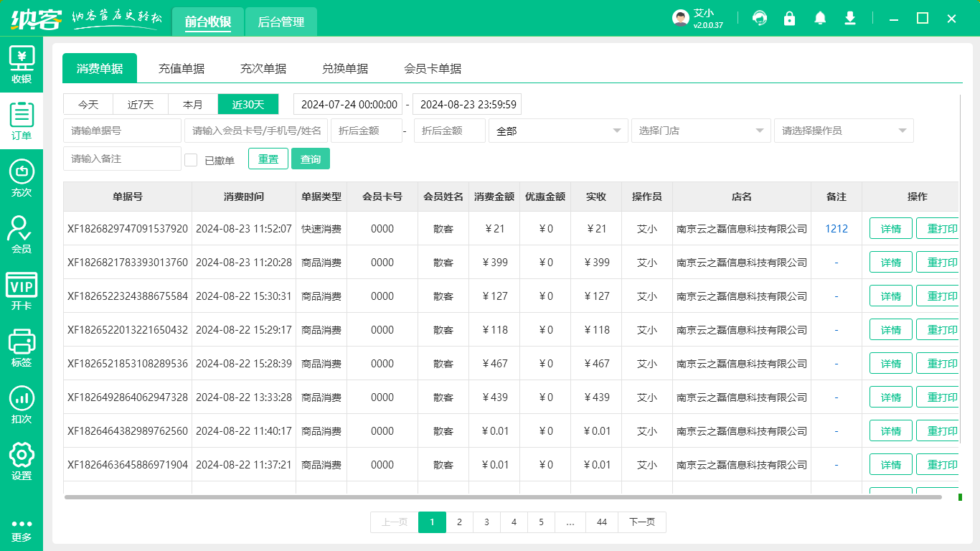The image size is (980, 551).
Task: Select the 充值单据 tab
Action: click(x=182, y=68)
